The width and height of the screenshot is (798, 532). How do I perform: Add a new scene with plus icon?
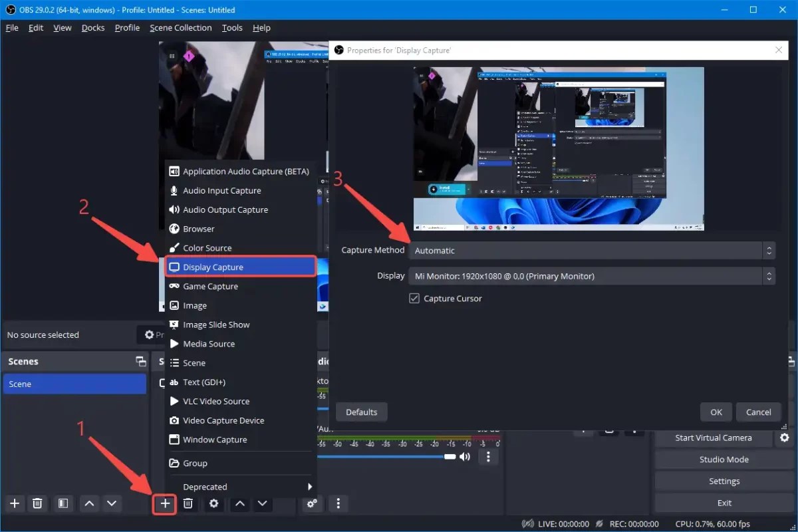(14, 503)
